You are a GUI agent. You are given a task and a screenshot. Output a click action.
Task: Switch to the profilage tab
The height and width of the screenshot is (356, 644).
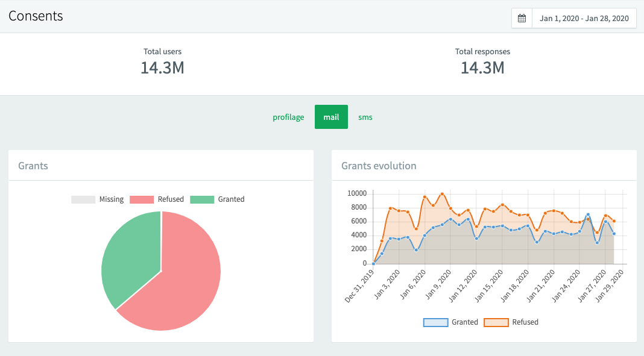(288, 117)
